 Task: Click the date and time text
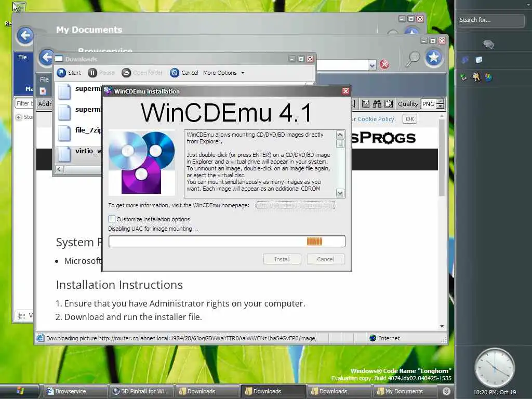[x=495, y=392]
